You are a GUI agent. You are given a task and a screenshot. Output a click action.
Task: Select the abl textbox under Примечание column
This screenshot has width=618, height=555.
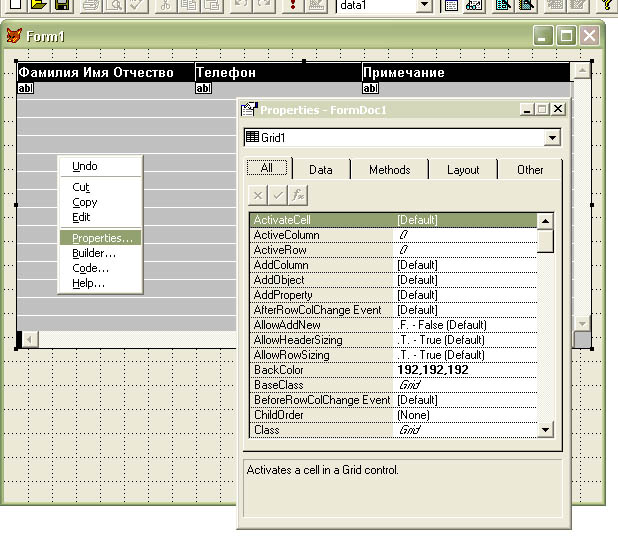tap(370, 88)
